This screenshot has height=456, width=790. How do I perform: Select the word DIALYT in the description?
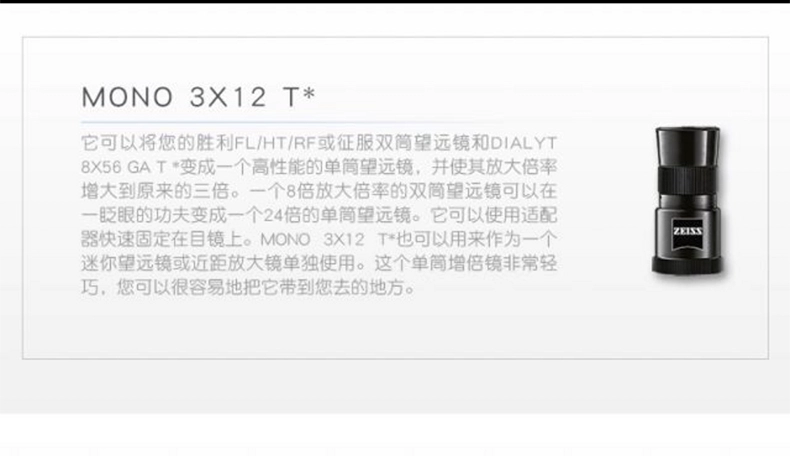523,143
